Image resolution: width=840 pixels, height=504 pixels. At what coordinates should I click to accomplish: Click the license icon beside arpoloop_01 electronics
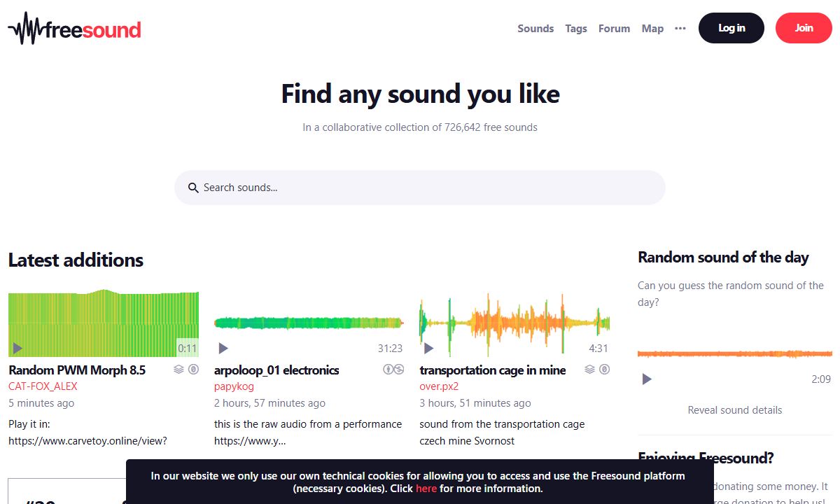[x=393, y=370]
